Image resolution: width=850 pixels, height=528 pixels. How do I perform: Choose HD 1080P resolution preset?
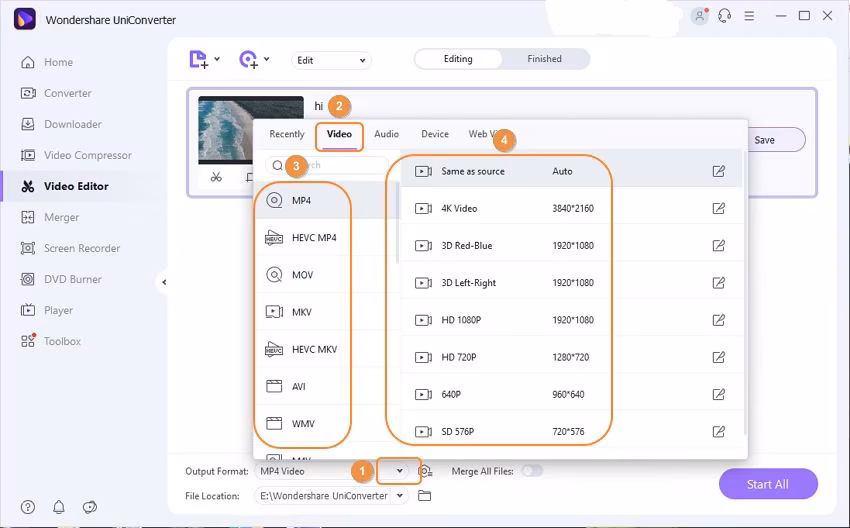point(571,320)
